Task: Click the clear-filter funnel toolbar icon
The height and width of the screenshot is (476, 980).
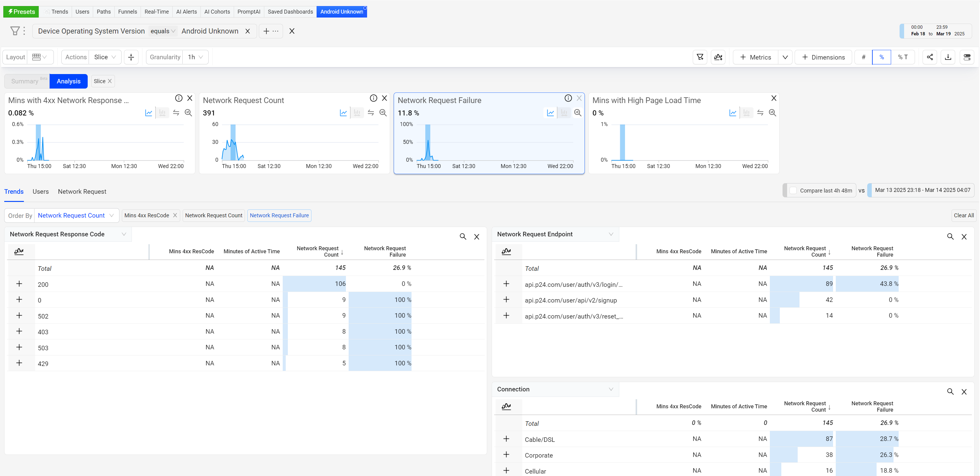Action: (700, 57)
